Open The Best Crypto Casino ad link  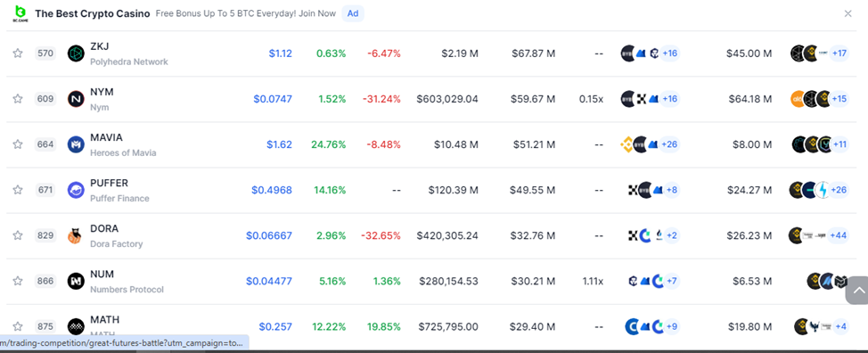tap(93, 13)
